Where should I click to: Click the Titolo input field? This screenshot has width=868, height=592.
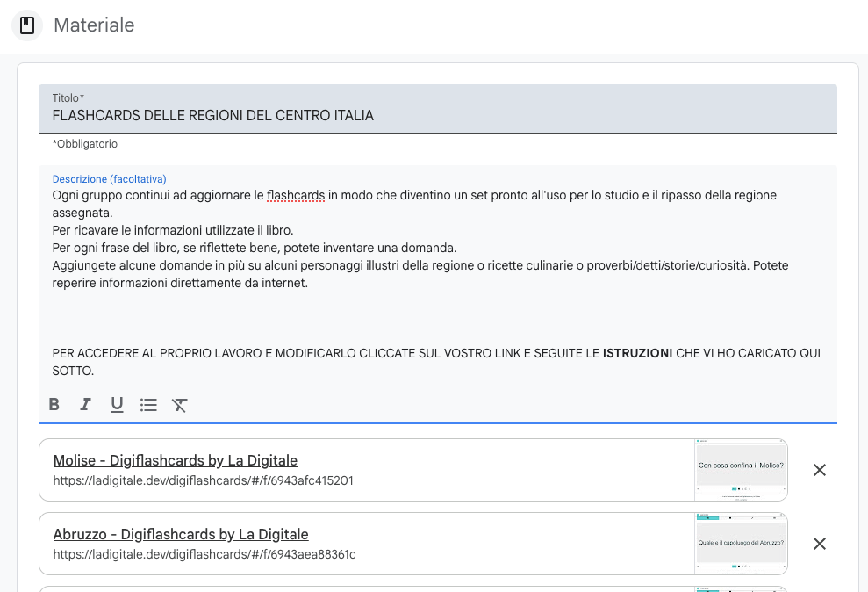tap(437, 115)
